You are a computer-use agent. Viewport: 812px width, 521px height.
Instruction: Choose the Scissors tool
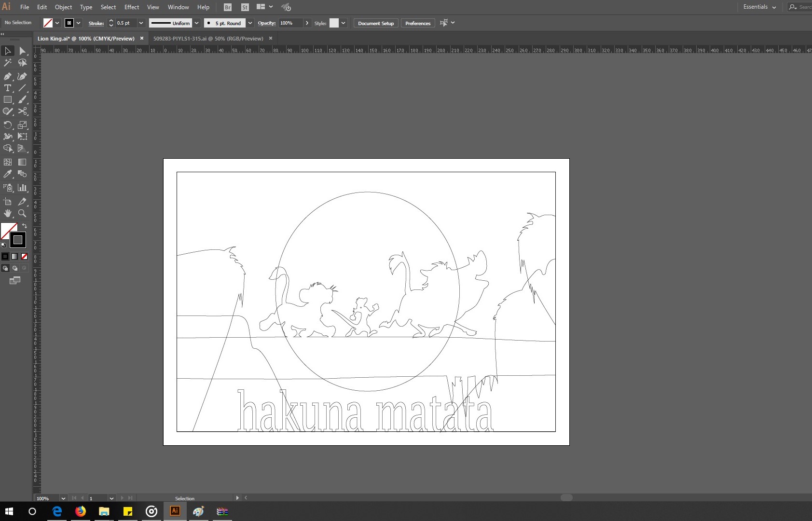point(22,111)
